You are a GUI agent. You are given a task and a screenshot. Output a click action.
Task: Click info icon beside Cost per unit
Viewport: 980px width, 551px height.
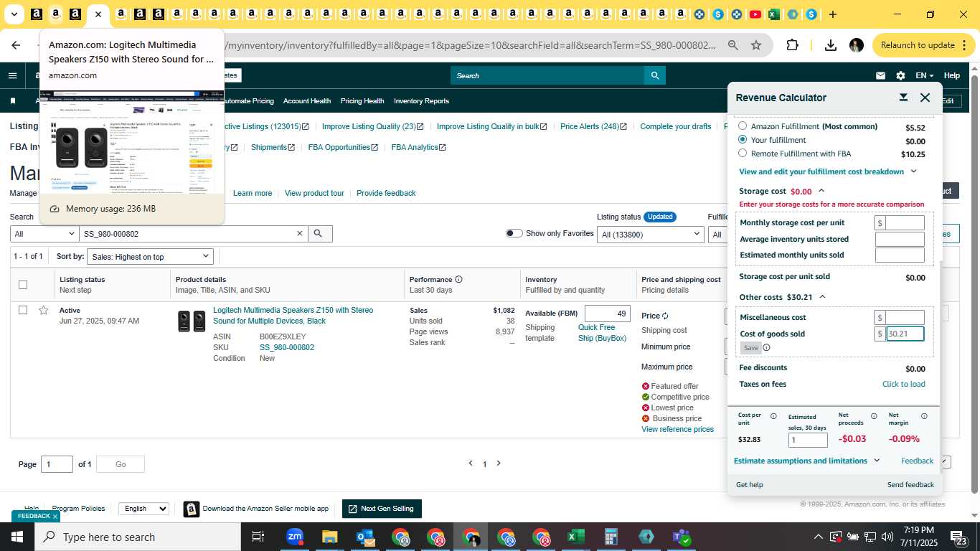[773, 416]
